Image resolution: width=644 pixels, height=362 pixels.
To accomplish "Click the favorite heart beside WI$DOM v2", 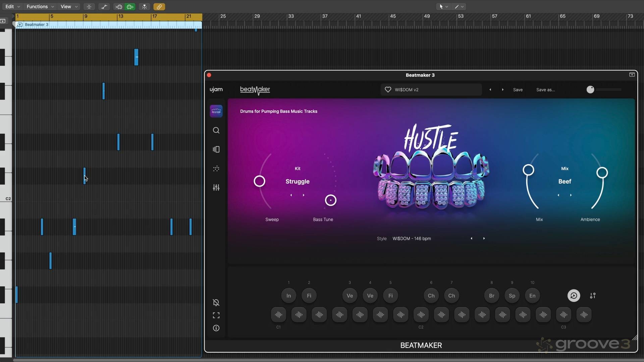I will [388, 89].
